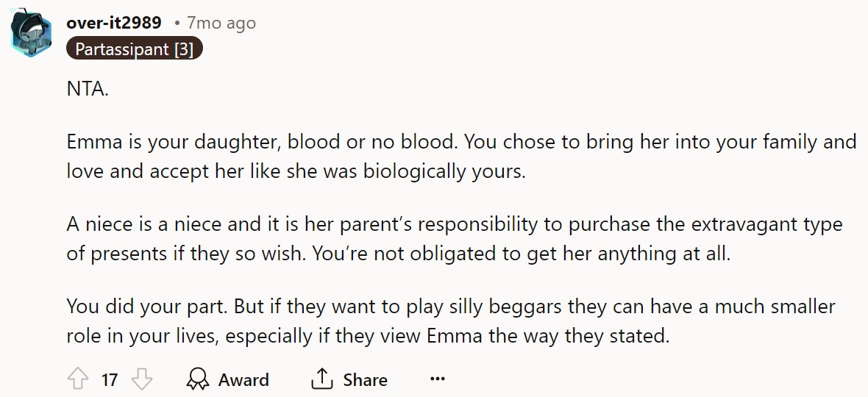Image resolution: width=868 pixels, height=397 pixels.
Task: Upvote the comment by over-it2989
Action: [77, 379]
